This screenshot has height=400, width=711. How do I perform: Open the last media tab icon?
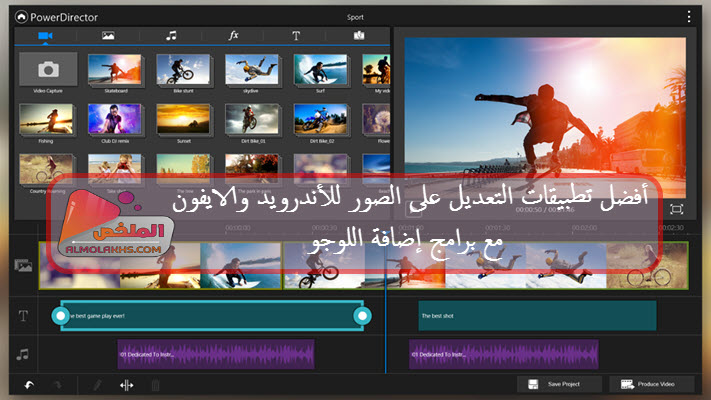(359, 35)
